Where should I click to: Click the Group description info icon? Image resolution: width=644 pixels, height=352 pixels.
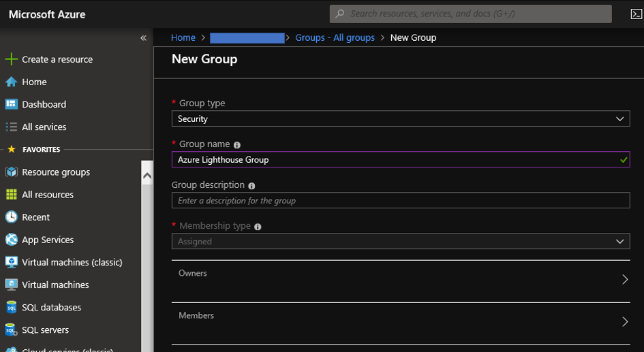pyautogui.click(x=251, y=186)
